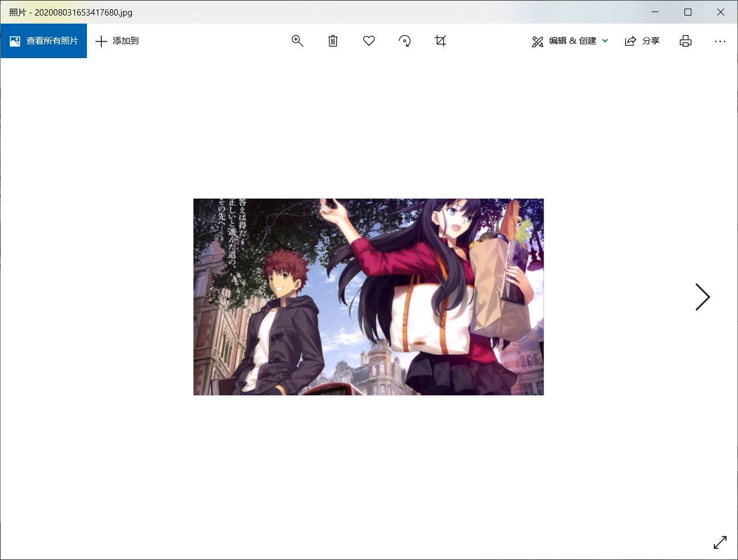Viewport: 738px width, 560px height.
Task: Close the Photos window
Action: (x=721, y=12)
